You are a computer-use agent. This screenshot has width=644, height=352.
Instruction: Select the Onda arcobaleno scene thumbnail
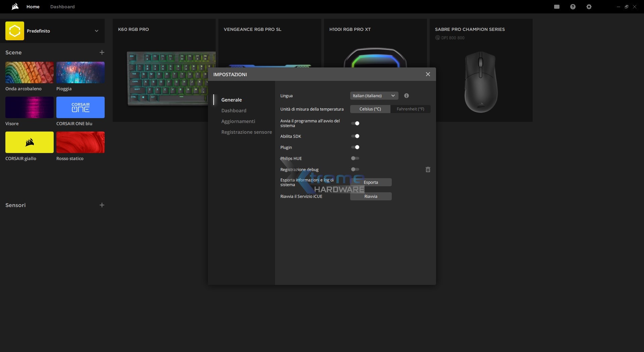(x=30, y=72)
